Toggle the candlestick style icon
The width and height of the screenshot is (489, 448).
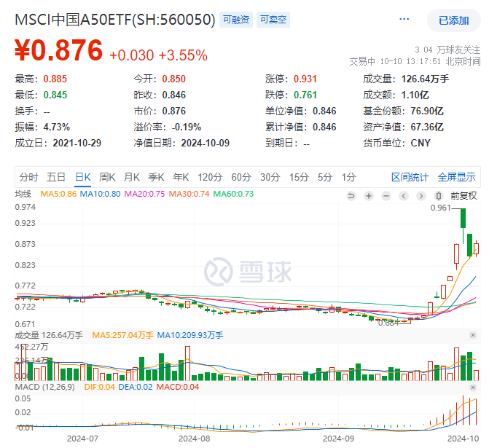439,196
